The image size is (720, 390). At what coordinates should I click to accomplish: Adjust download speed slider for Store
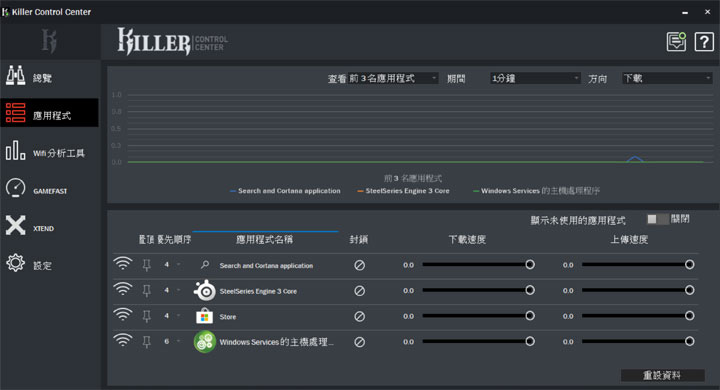tap(478, 316)
